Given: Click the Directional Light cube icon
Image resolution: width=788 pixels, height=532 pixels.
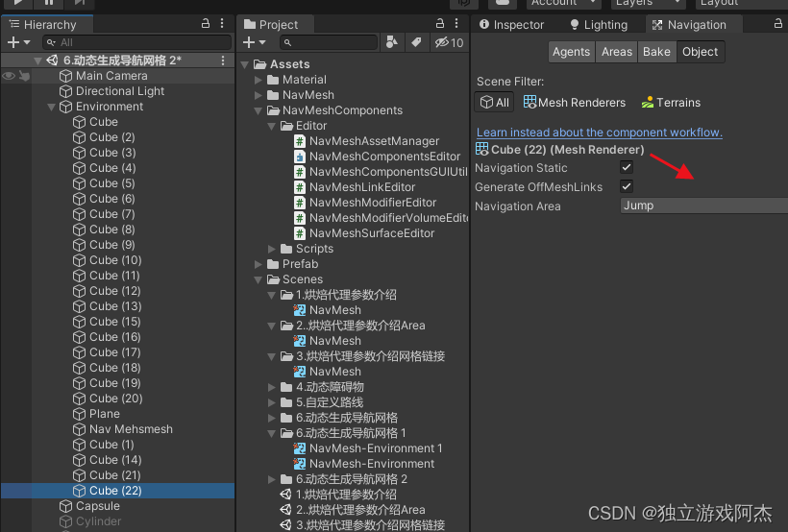Looking at the screenshot, I should coord(66,91).
